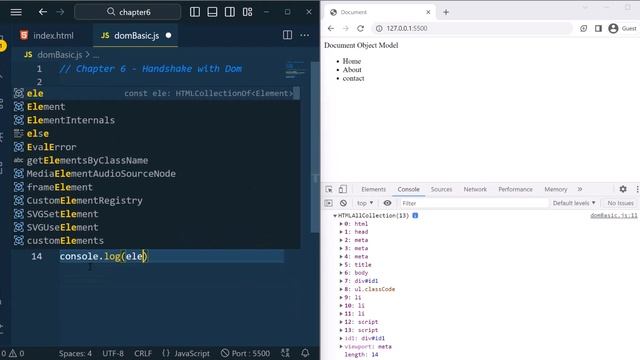Switch to Elements DevTools tab

(373, 189)
